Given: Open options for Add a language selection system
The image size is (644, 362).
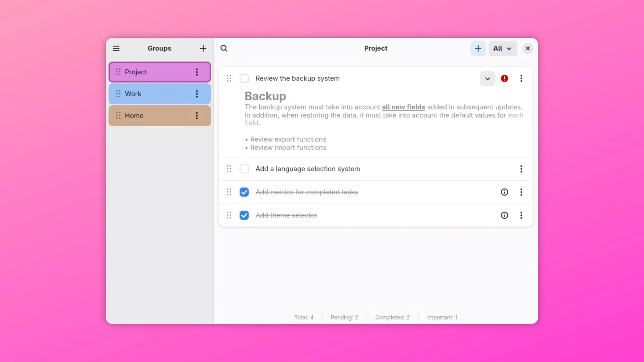Looking at the screenshot, I should (x=521, y=169).
